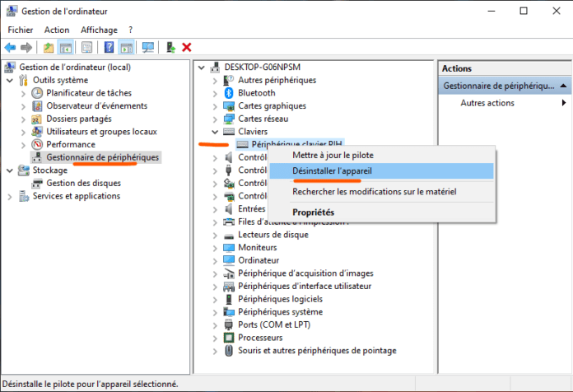Expand Services et applications node

[10, 196]
